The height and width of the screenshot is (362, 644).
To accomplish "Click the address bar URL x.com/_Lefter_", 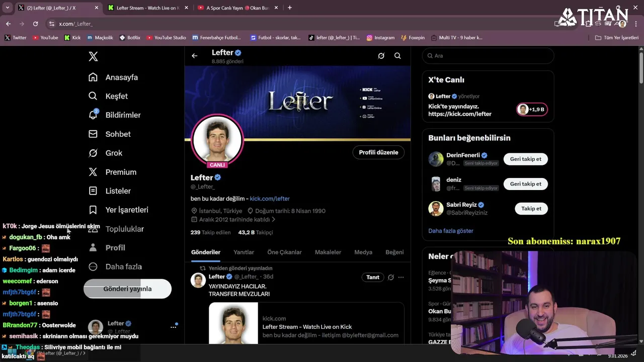I will coord(75,24).
